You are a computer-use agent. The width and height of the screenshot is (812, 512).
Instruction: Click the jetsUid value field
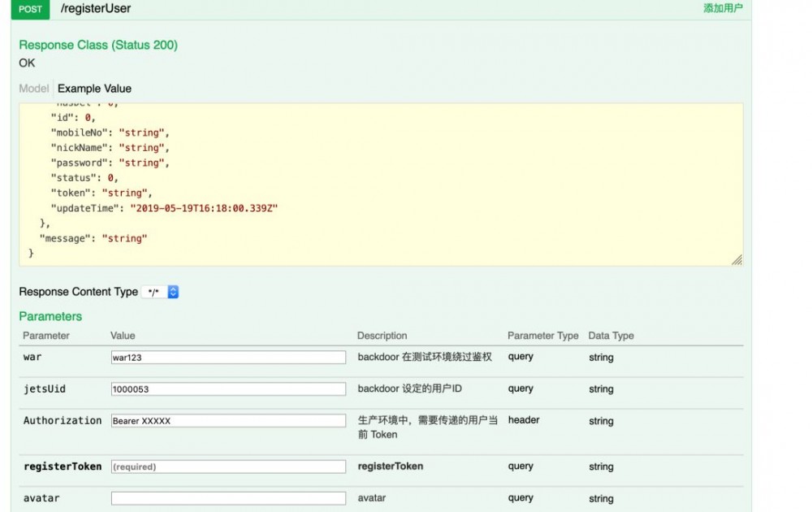[228, 388]
